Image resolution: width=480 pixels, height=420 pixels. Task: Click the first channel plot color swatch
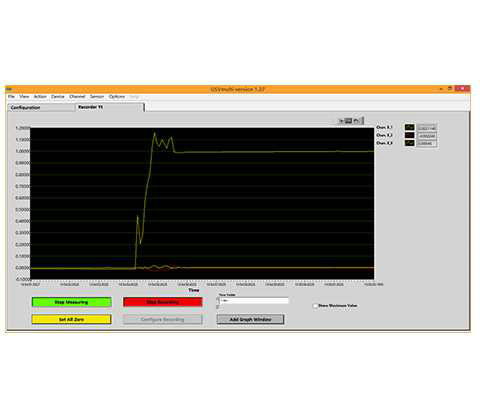point(410,127)
